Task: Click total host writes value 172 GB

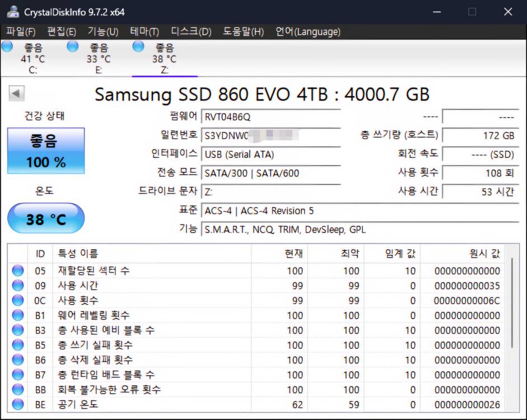Action: coord(481,136)
